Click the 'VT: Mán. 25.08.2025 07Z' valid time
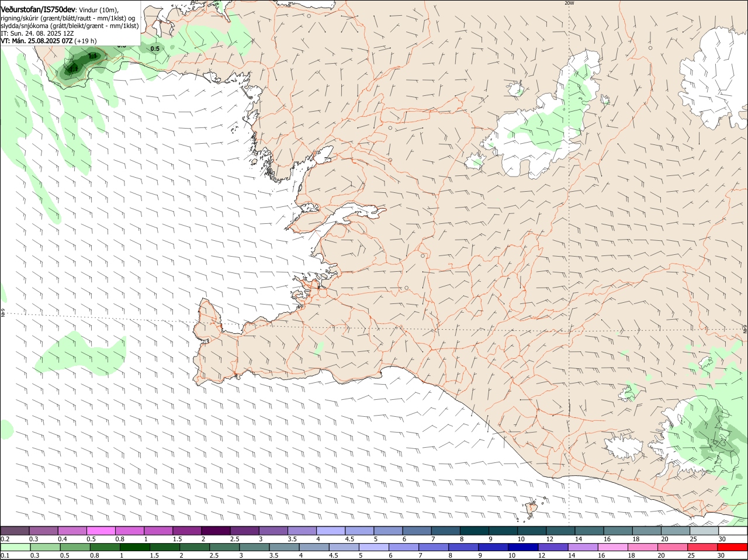Viewport: 748px width, 560px height. click(x=37, y=41)
